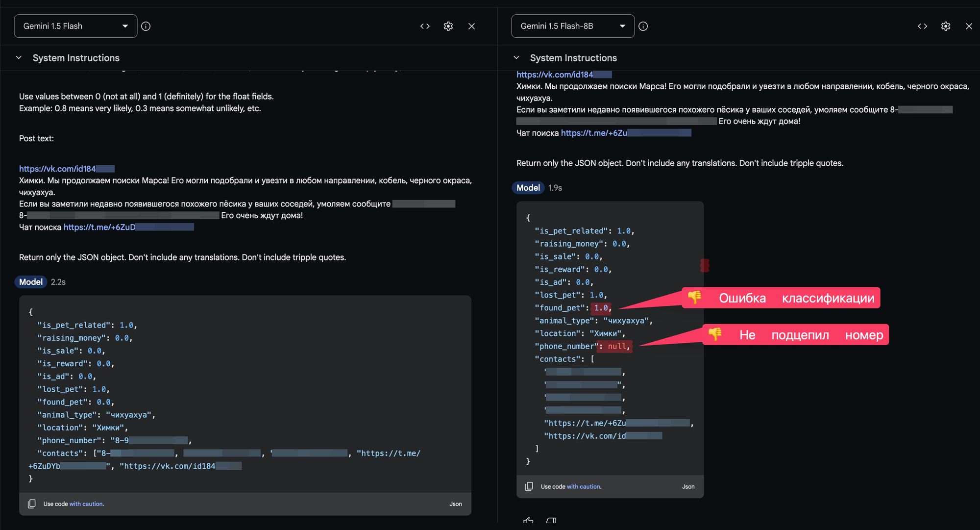The image size is (980, 530).
Task: Click "with caution" link in left code block
Action: [x=86, y=504]
